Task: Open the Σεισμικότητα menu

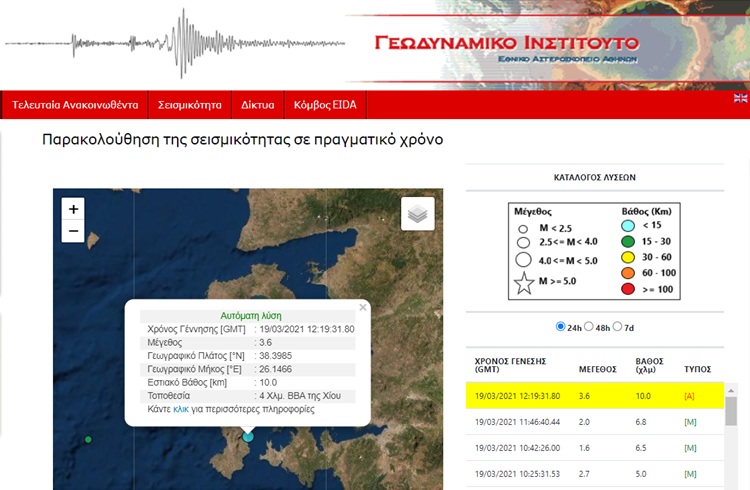Action: click(x=189, y=105)
